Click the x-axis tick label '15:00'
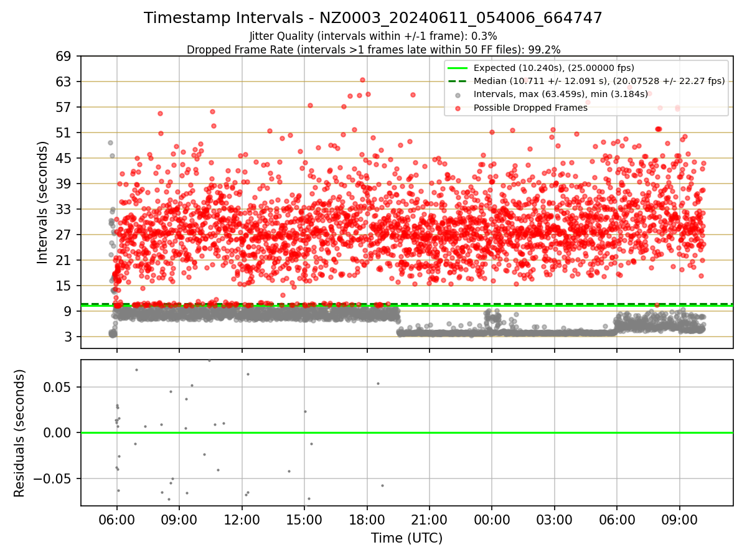Viewport: 747px width, 560px height. [304, 519]
